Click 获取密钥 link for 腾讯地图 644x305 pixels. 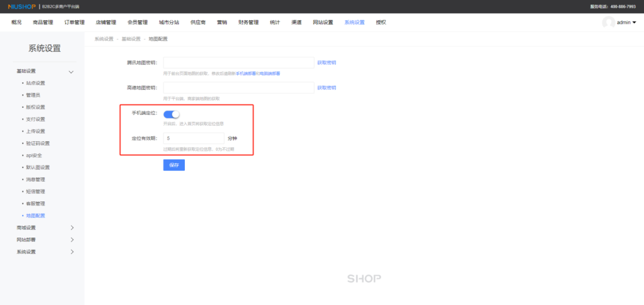[x=327, y=63]
